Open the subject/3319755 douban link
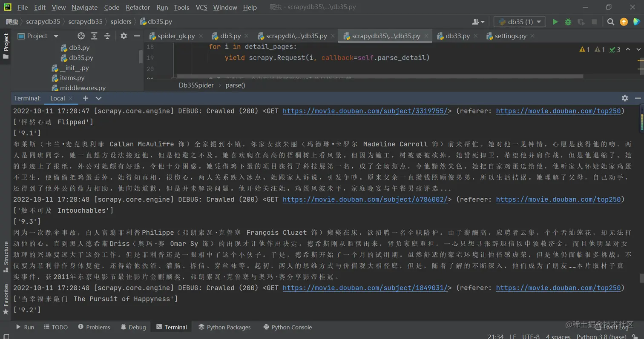This screenshot has height=339, width=644. (365, 111)
